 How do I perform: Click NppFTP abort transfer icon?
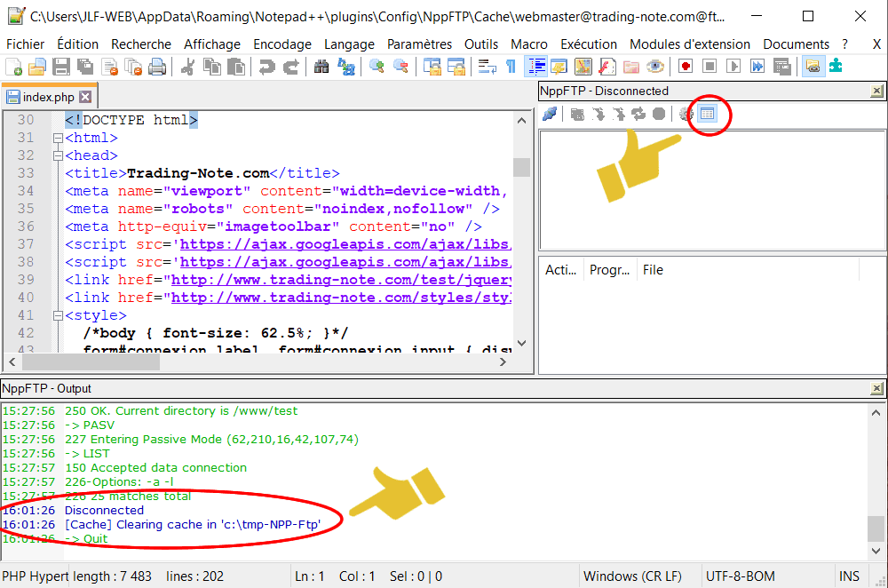(659, 114)
